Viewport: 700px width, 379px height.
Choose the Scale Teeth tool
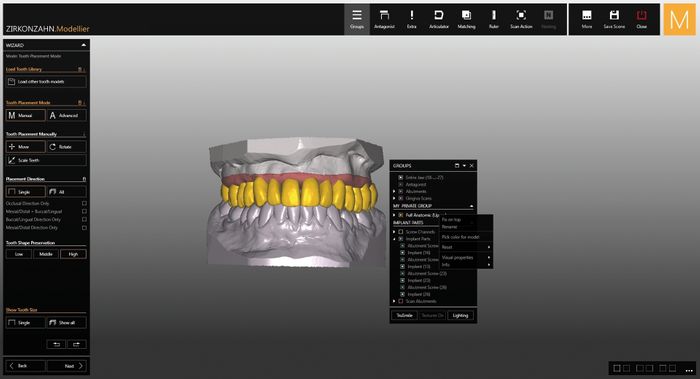pyautogui.click(x=46, y=160)
